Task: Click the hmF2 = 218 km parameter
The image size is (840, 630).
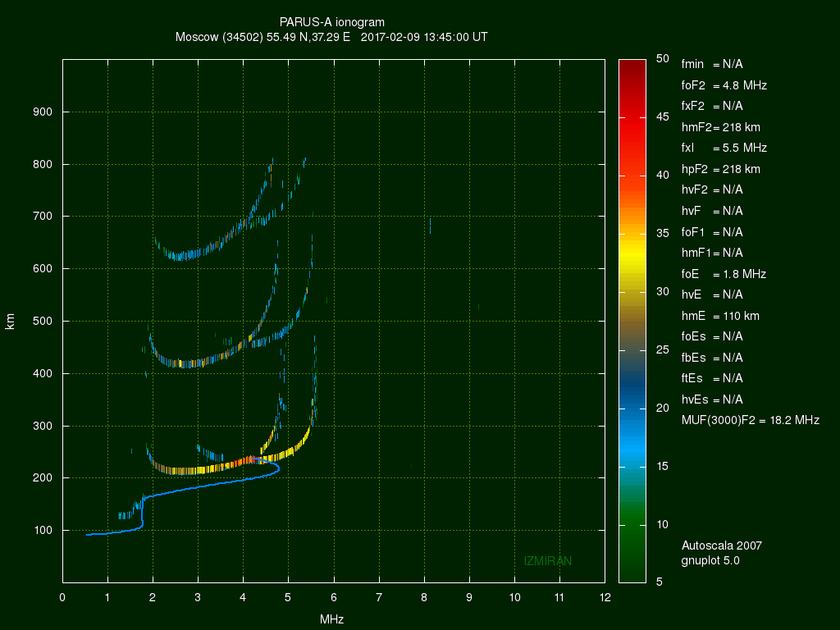Action: pos(720,127)
